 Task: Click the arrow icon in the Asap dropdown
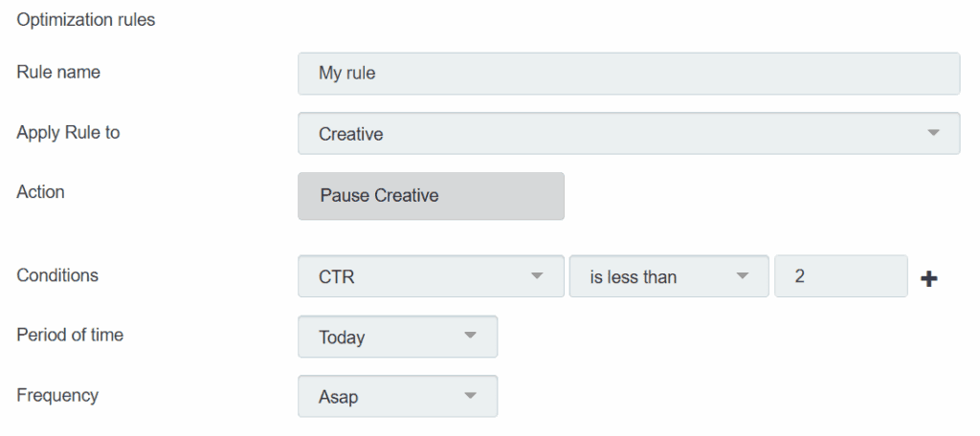pos(470,396)
